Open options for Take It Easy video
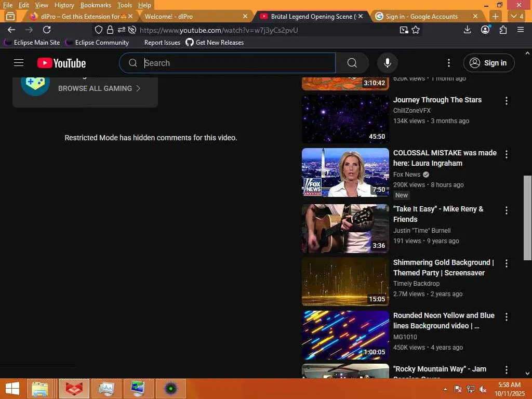Image resolution: width=532 pixels, height=399 pixels. point(506,210)
